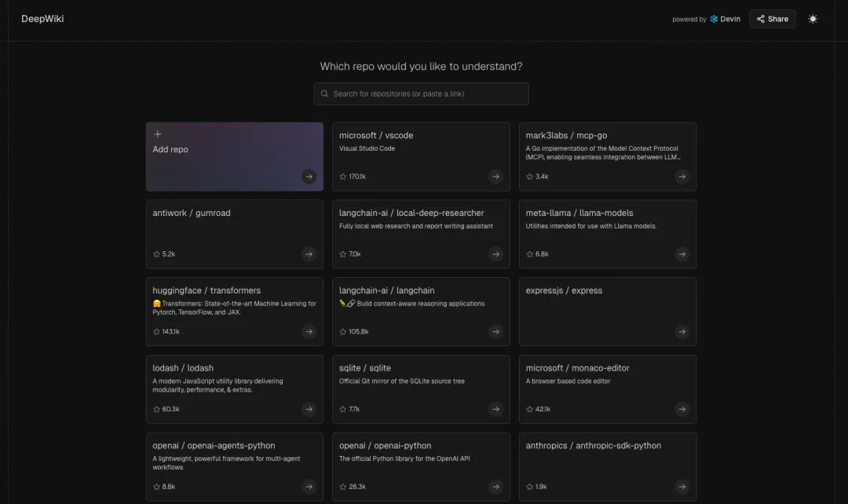Image resolution: width=848 pixels, height=504 pixels.
Task: Open arrow on langchain-ai / langchain card
Action: pyautogui.click(x=495, y=331)
